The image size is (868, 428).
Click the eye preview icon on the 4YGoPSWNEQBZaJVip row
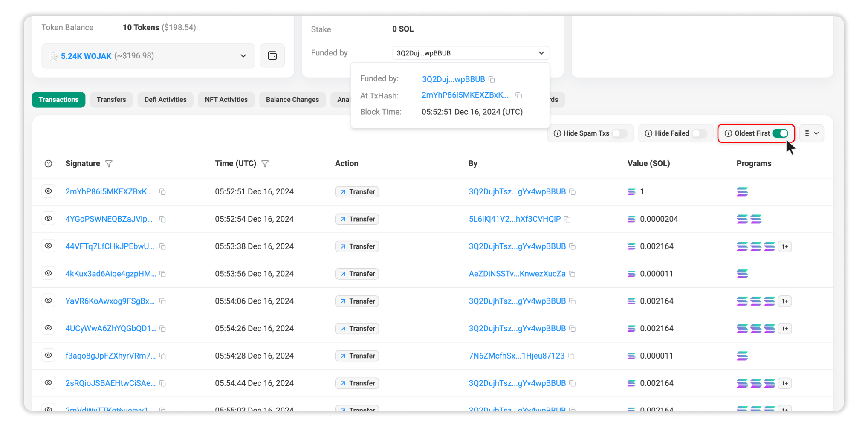tap(48, 218)
